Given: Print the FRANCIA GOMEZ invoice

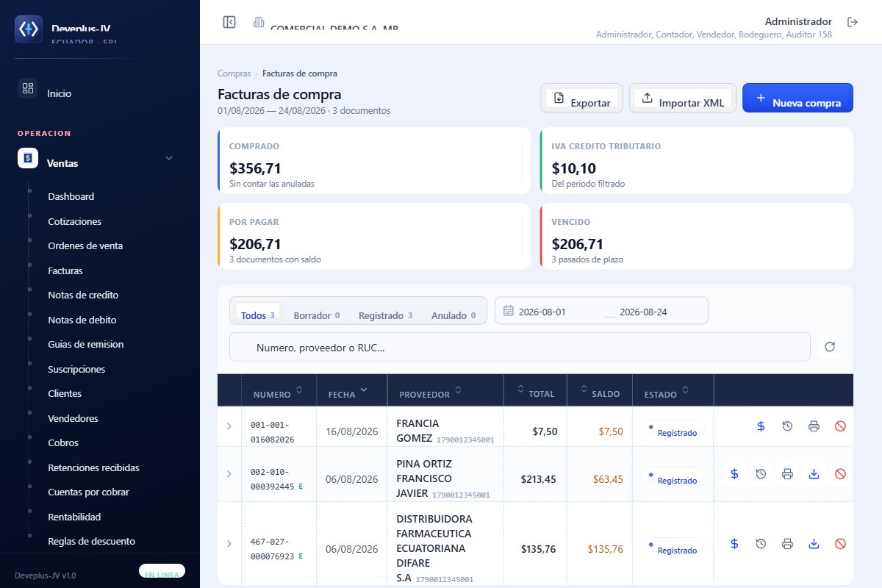Looking at the screenshot, I should 814,426.
